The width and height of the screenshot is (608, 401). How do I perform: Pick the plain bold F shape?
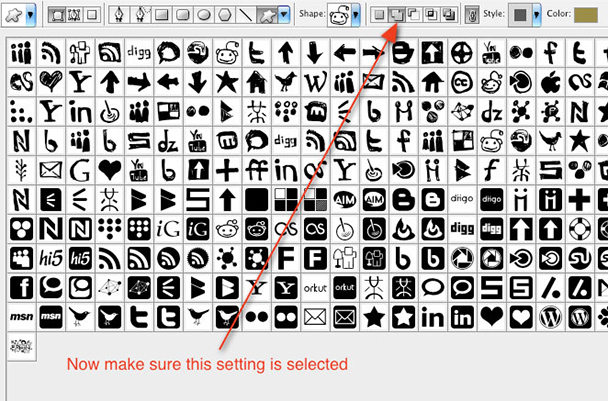[x=286, y=258]
